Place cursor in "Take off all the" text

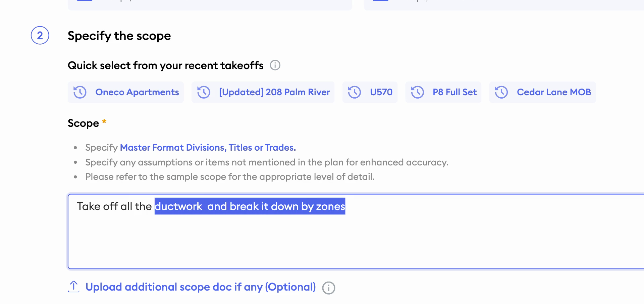click(x=114, y=206)
